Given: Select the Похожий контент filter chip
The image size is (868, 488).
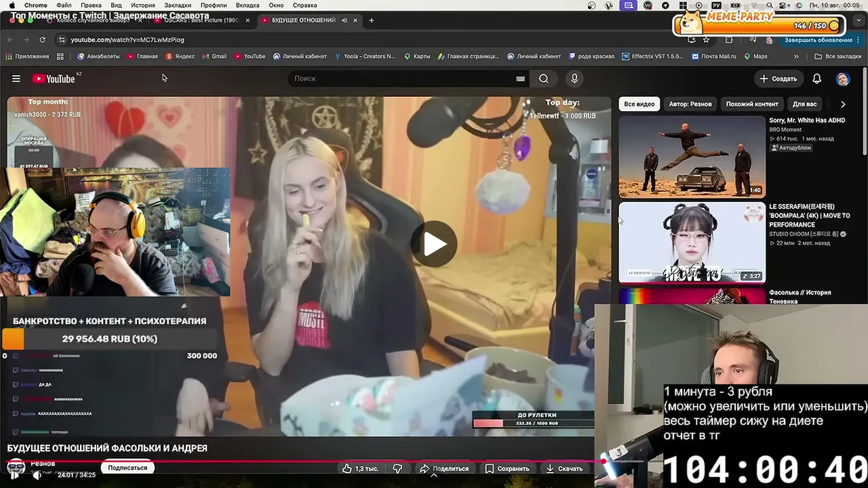Looking at the screenshot, I should 752,104.
